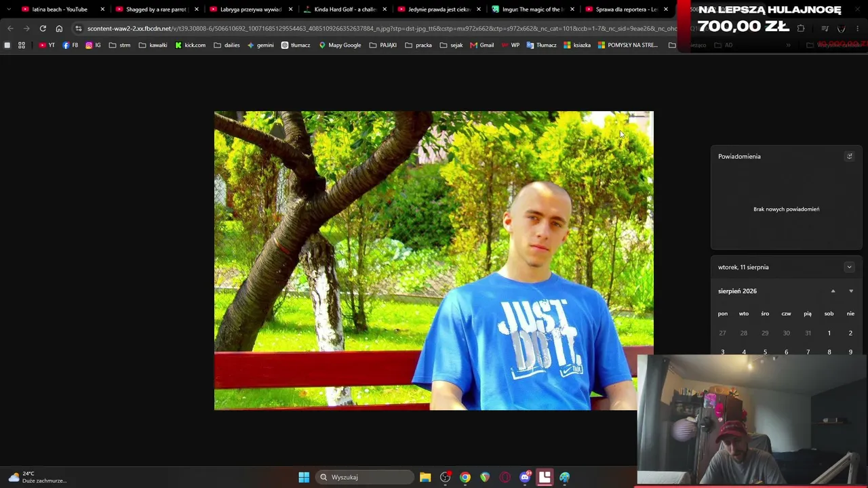Switch to the Kinda Hard Golf tab
868x488 pixels.
click(345, 9)
